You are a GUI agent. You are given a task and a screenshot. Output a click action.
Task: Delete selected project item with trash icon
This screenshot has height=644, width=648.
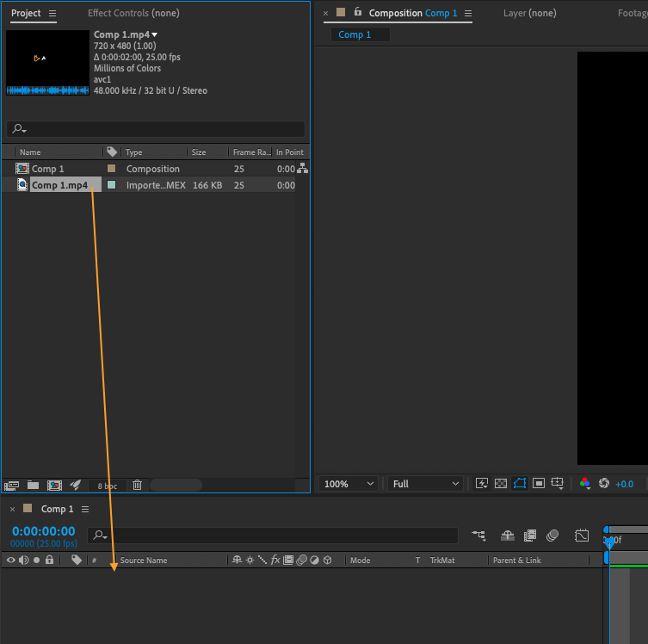coord(137,485)
